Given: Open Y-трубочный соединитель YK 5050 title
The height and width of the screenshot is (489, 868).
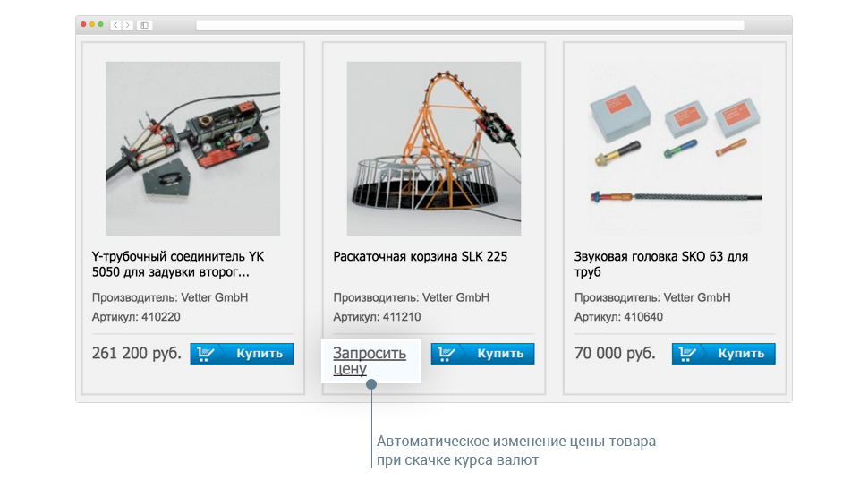Looking at the screenshot, I should (178, 264).
